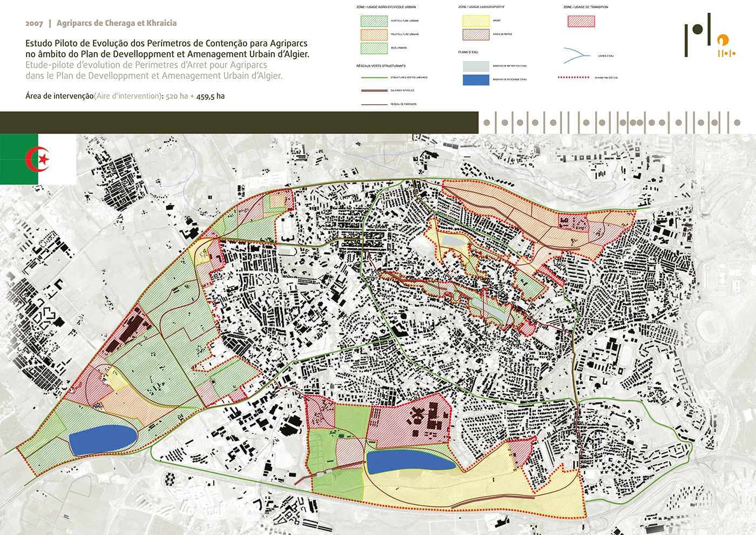Click the '2007 | Agriparcs de Cheraga et Khraicia' title
This screenshot has height=535, width=756.
click(x=101, y=23)
